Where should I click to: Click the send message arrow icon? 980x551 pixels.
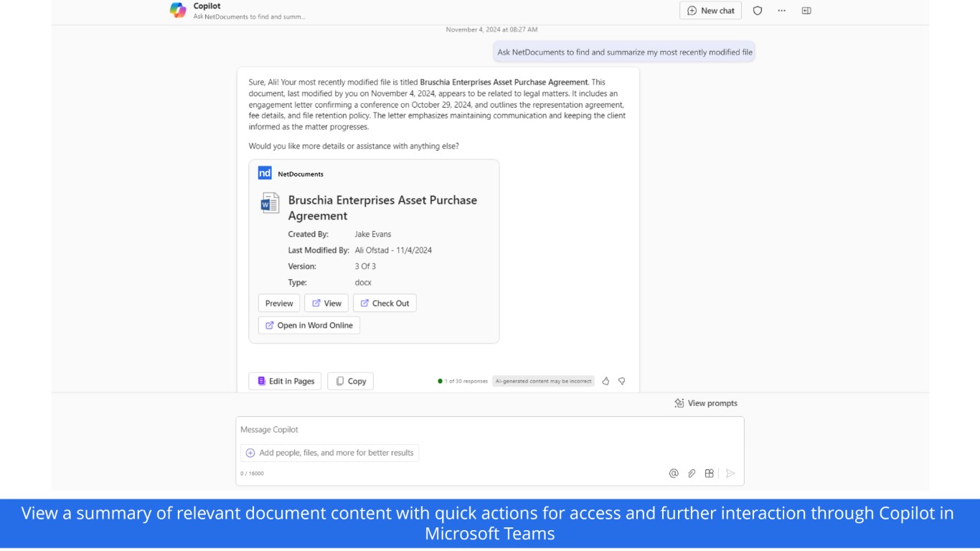click(730, 474)
